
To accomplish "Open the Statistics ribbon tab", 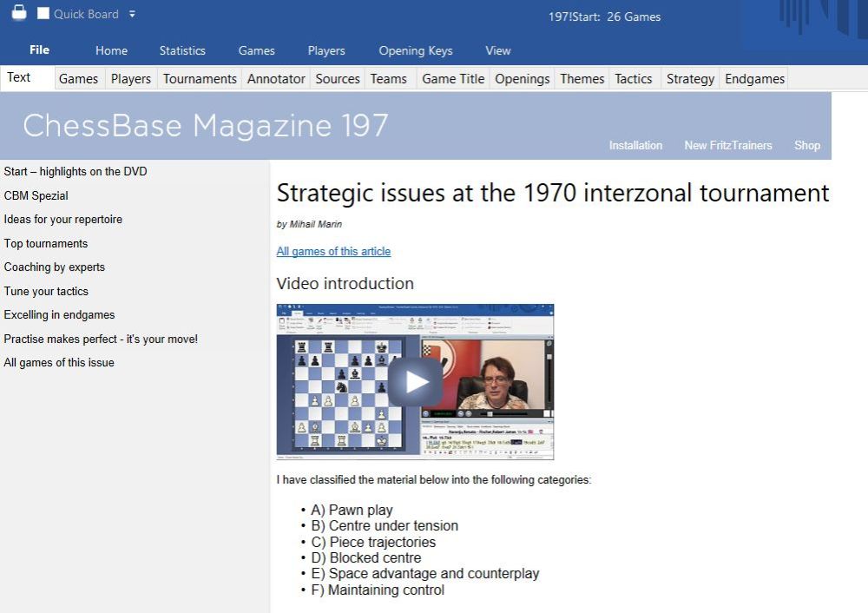I will 182,50.
